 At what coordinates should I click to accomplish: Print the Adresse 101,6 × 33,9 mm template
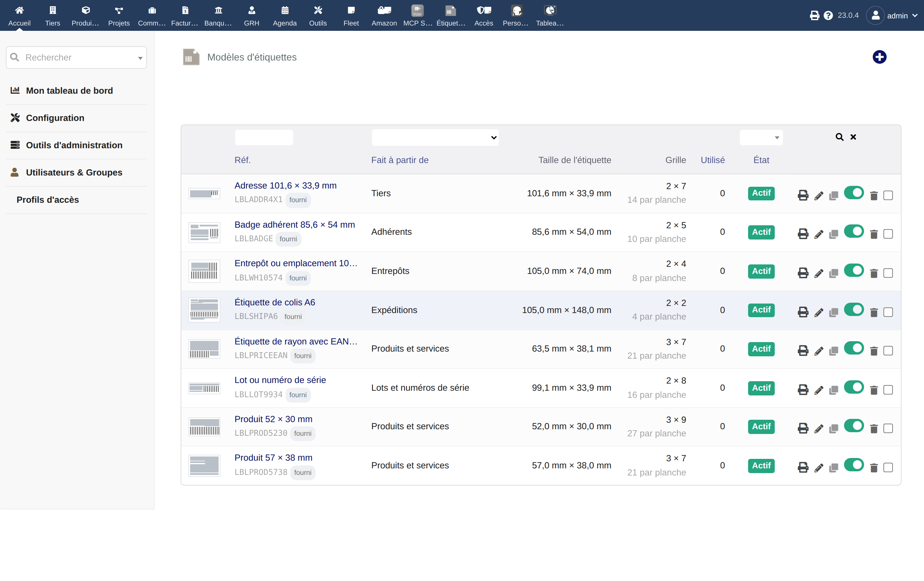coord(803,195)
